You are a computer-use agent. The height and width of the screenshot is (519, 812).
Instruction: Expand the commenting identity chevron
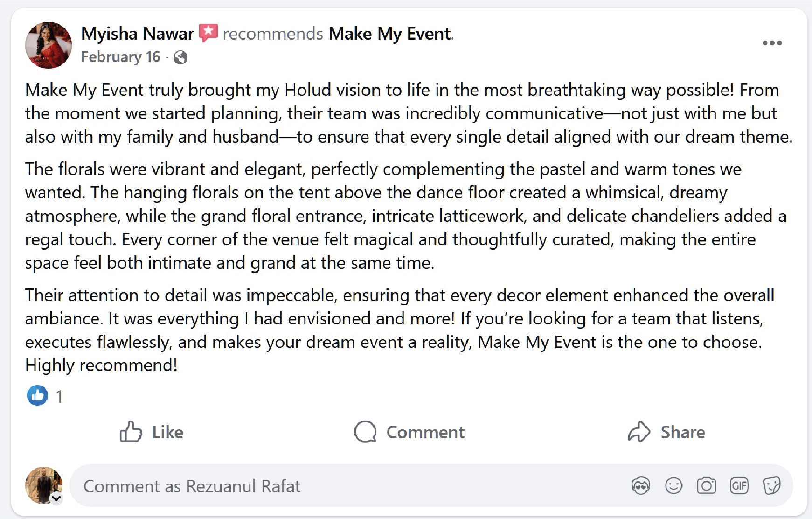pyautogui.click(x=57, y=498)
